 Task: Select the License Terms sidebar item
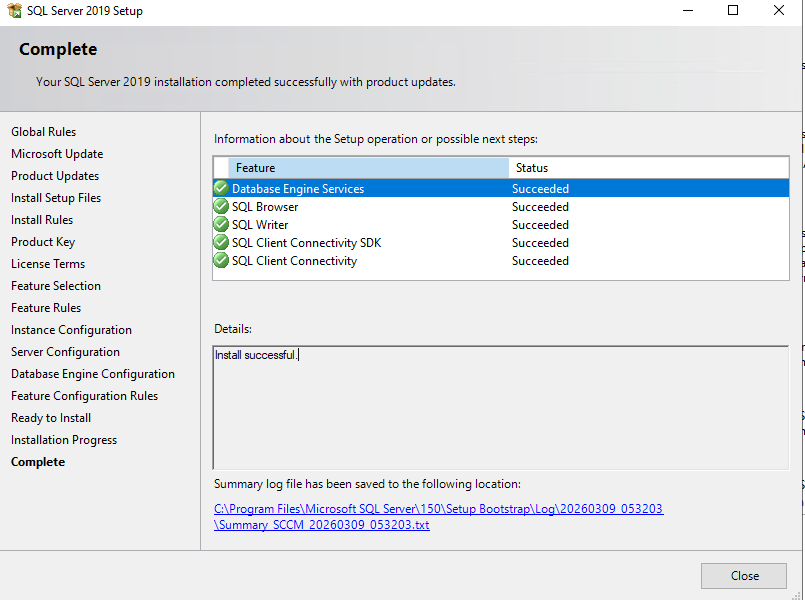[48, 264]
